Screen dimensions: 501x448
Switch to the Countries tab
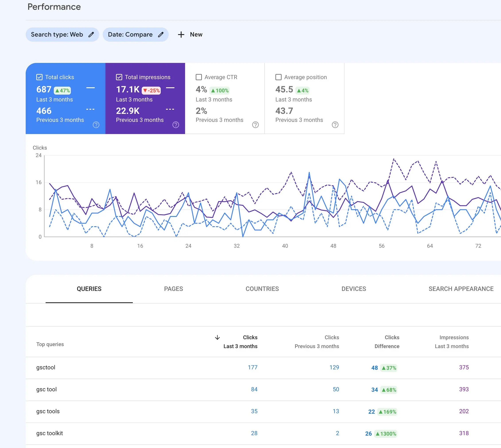262,289
